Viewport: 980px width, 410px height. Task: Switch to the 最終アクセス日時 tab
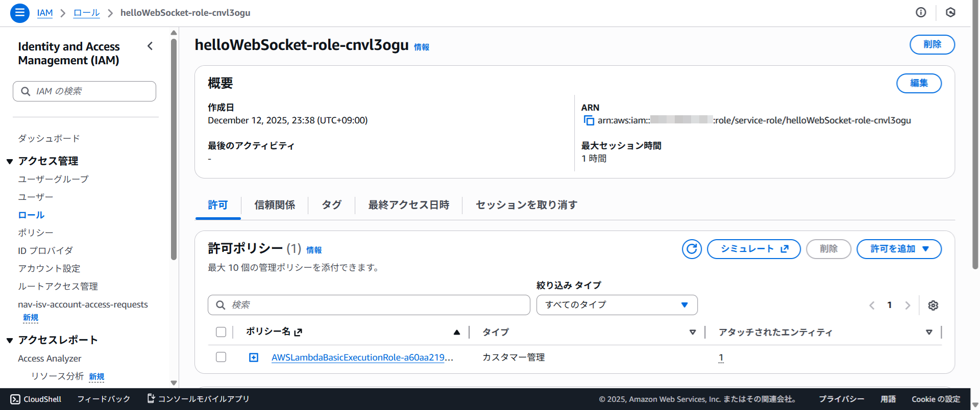(x=408, y=205)
